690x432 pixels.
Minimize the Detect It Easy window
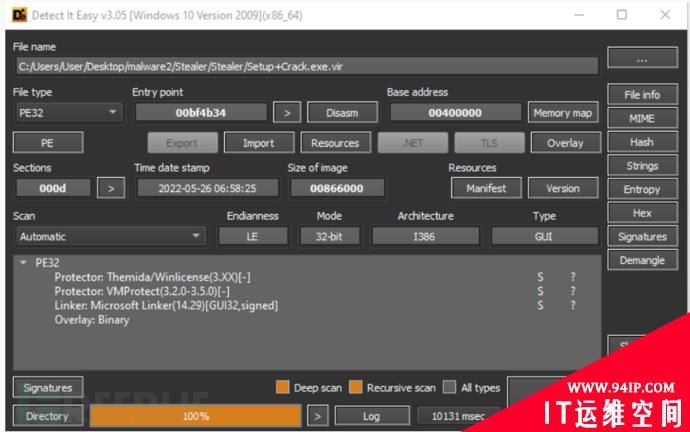point(579,15)
